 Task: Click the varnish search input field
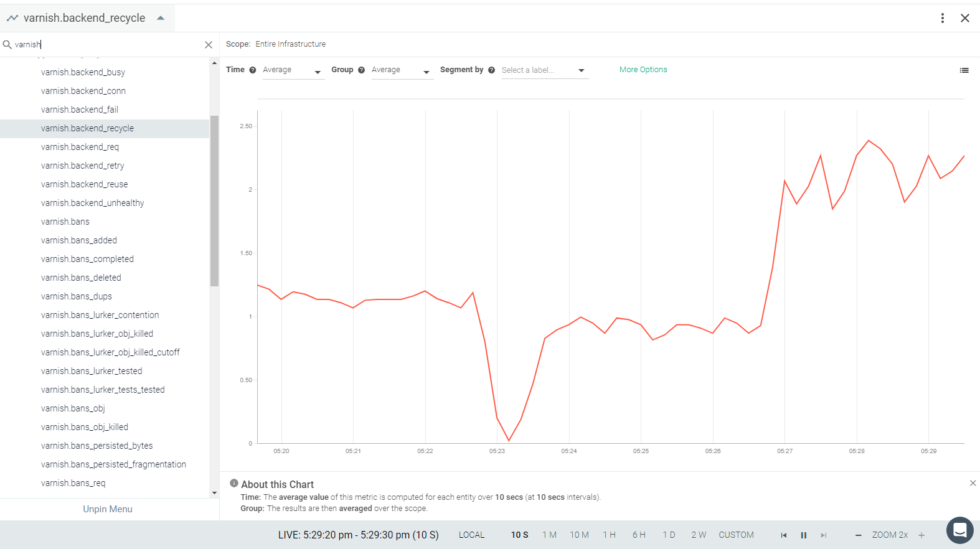click(x=107, y=45)
